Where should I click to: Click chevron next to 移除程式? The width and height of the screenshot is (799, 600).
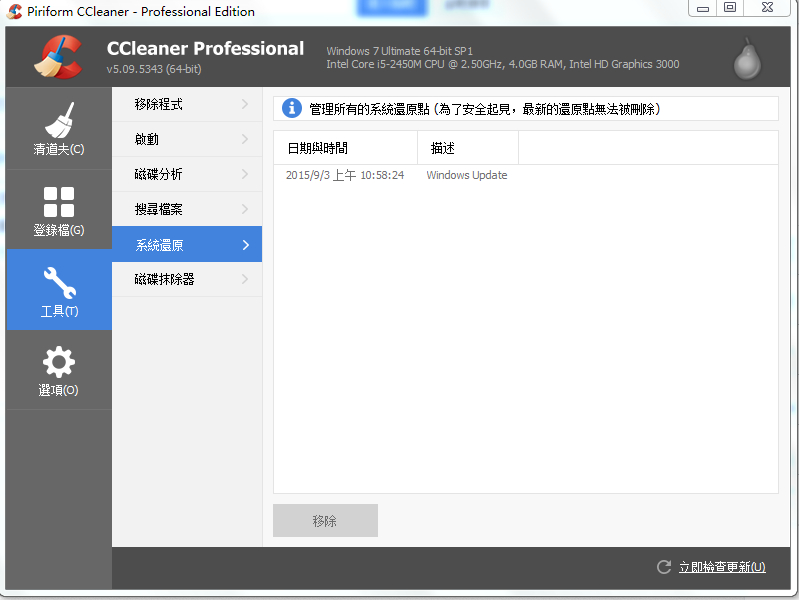point(245,104)
